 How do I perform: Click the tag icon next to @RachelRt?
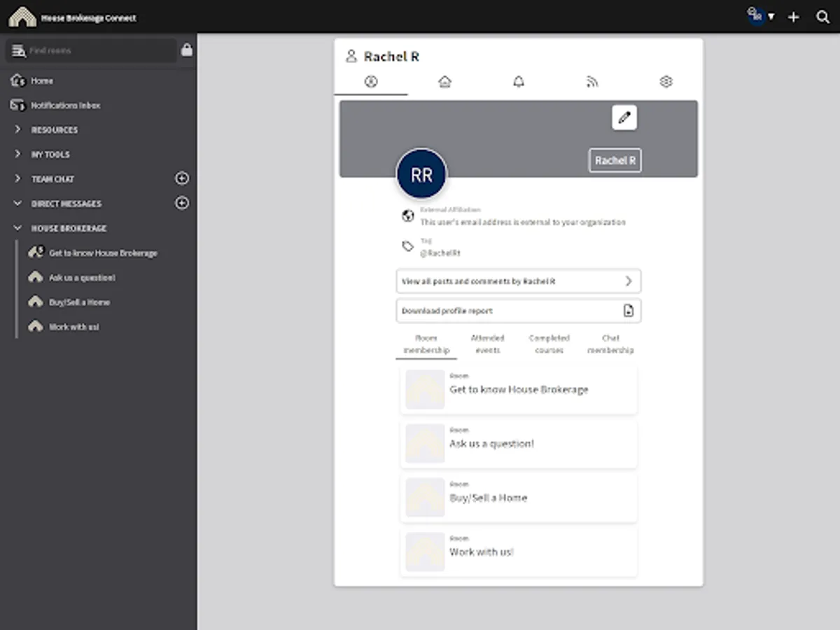[408, 246]
